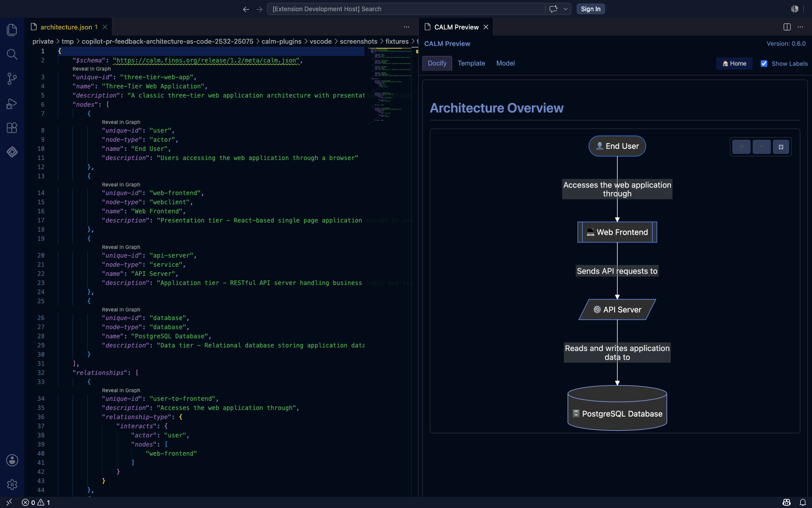Focus the Extension Development Host search field
The width and height of the screenshot is (812, 508).
point(405,9)
